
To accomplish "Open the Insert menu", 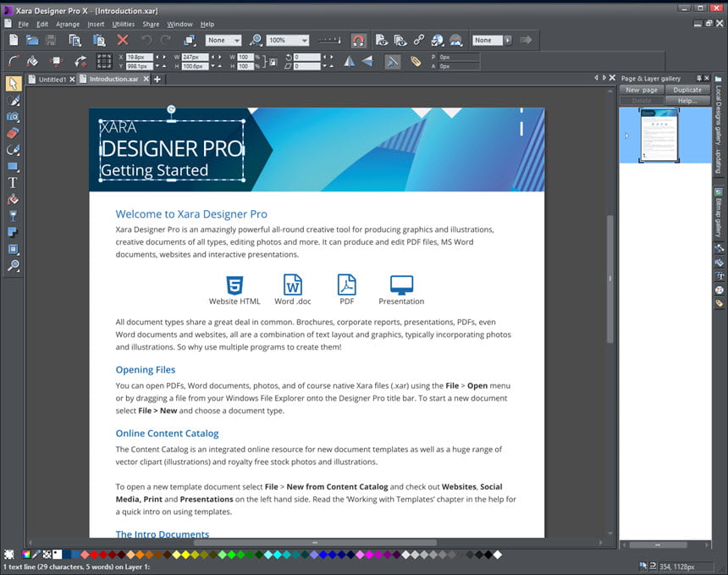I will pos(96,25).
